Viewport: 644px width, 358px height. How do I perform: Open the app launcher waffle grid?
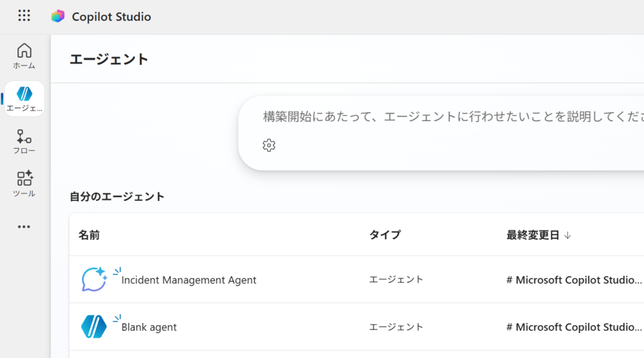tap(24, 16)
